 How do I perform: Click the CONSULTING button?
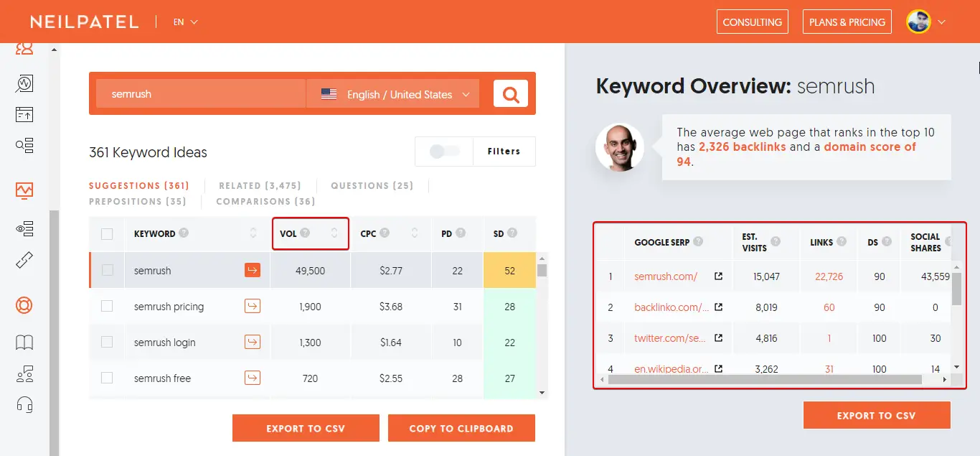[x=753, y=22]
